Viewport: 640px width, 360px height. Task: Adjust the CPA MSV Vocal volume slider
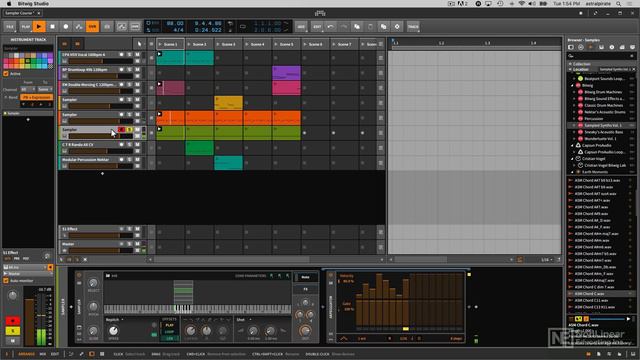click(100, 61)
